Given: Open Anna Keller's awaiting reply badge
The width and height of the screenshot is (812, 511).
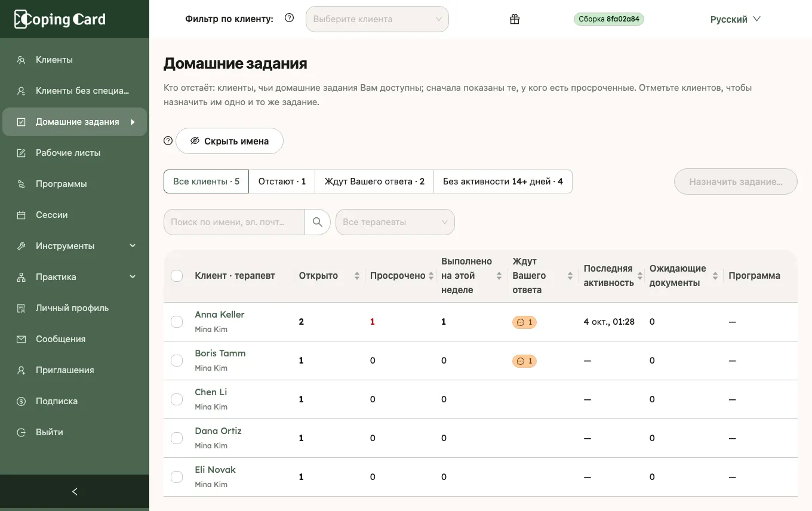Looking at the screenshot, I should (524, 322).
